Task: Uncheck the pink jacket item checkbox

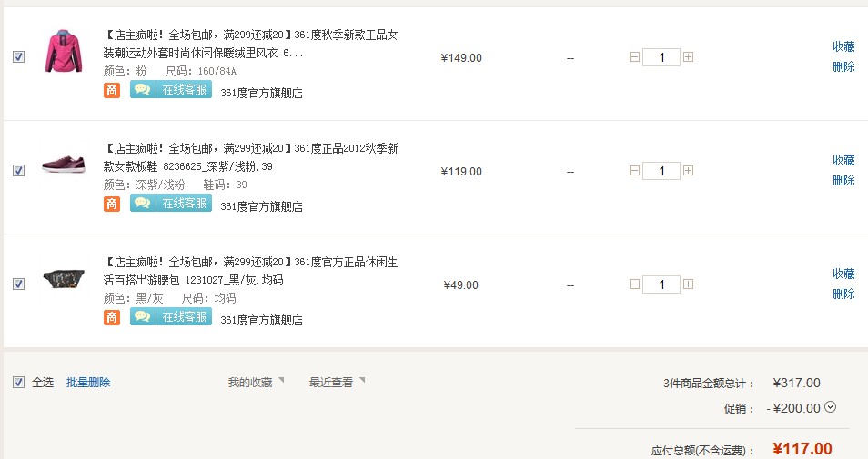Action: coord(19,57)
